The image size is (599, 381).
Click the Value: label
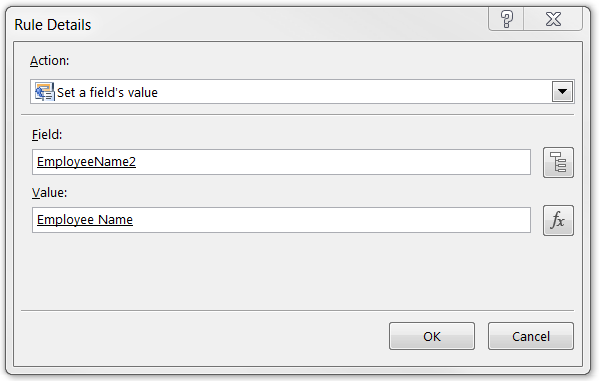click(x=49, y=193)
